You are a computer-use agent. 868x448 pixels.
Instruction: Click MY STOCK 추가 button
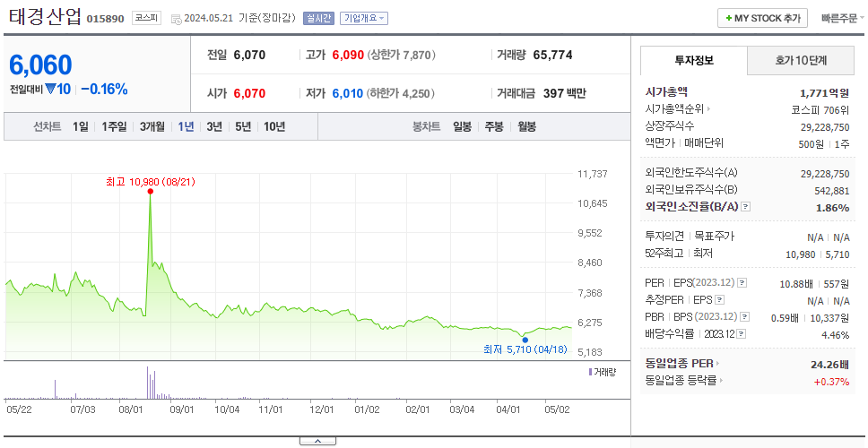(x=762, y=18)
